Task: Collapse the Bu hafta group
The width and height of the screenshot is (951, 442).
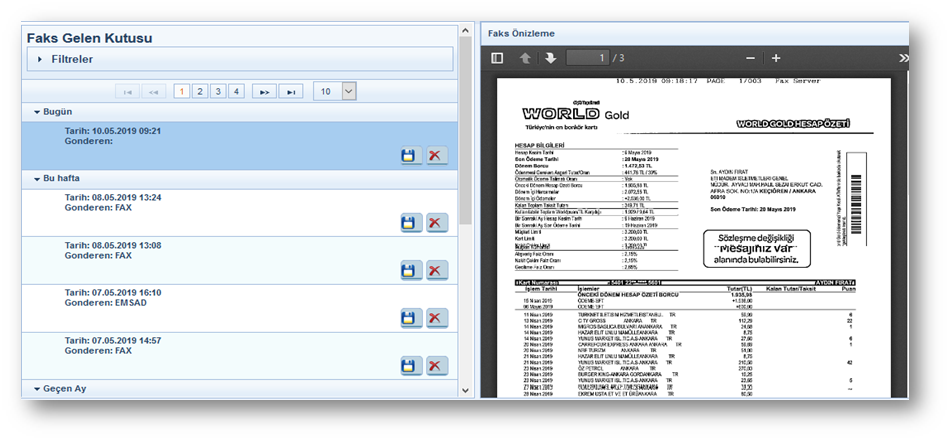Action: [37, 178]
